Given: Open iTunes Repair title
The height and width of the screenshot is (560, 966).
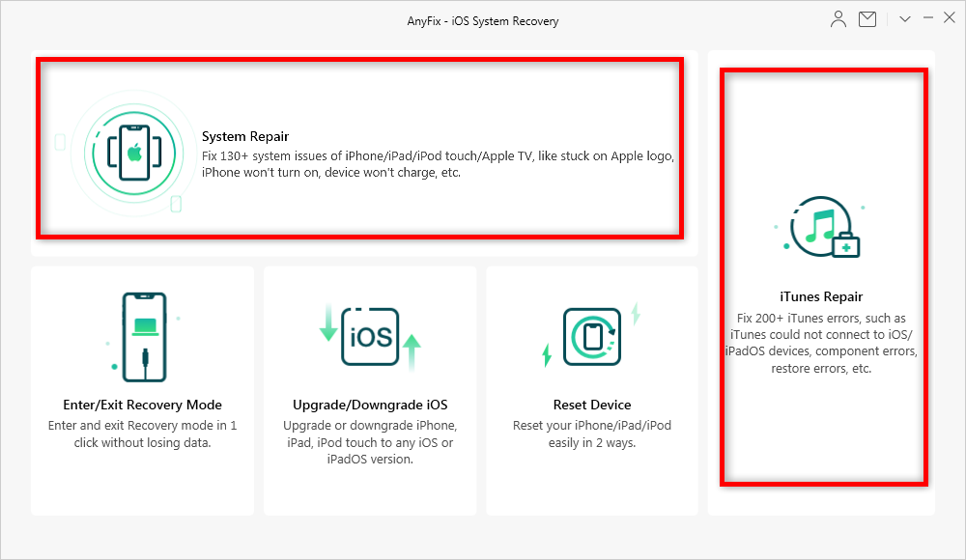Looking at the screenshot, I should (x=821, y=296).
